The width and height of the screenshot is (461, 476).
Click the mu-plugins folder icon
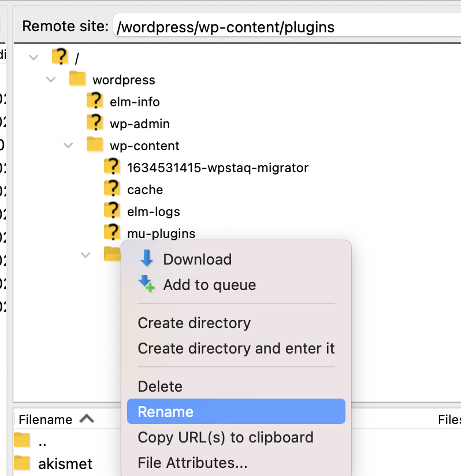(112, 233)
